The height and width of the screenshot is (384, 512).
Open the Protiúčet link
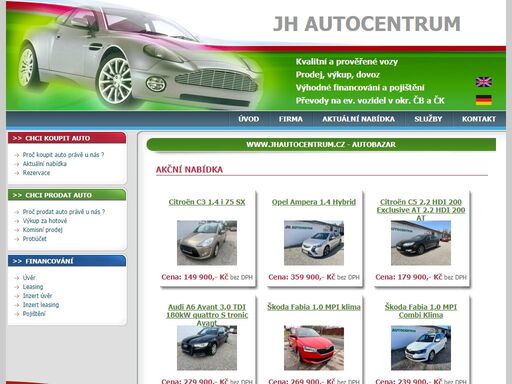(x=35, y=239)
